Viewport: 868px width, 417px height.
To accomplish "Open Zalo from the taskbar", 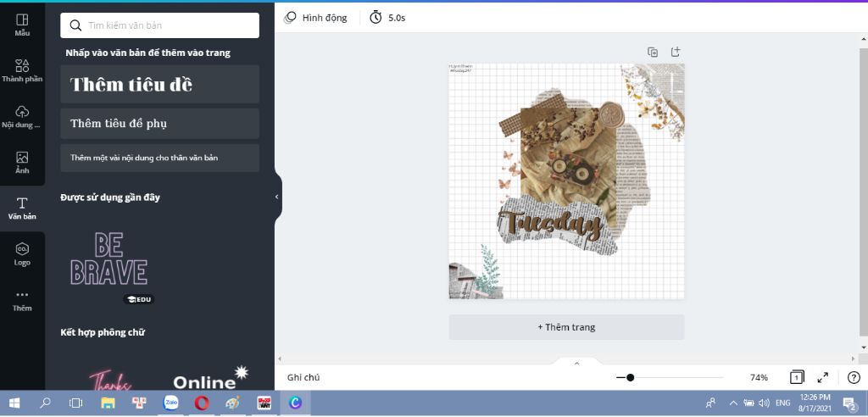I will (x=170, y=403).
